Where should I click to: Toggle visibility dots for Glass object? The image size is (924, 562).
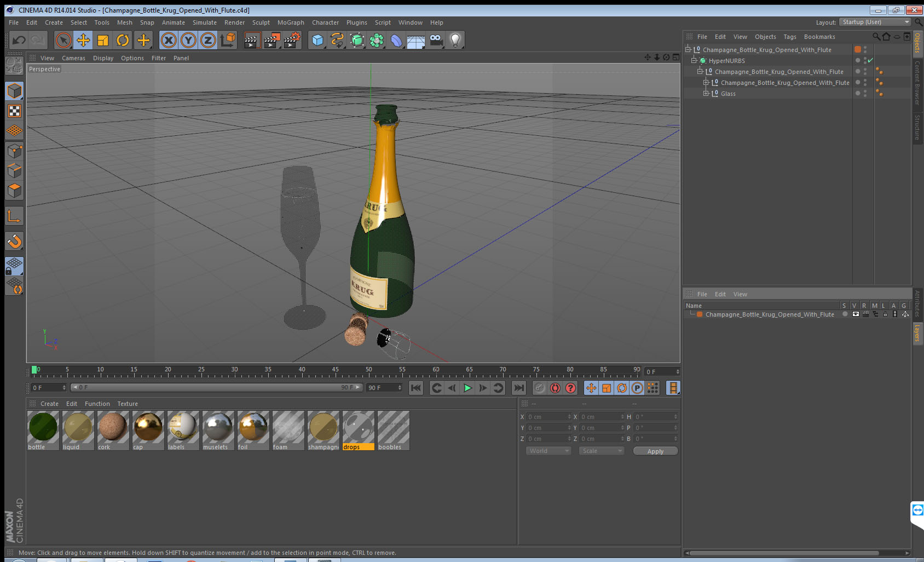(x=865, y=93)
